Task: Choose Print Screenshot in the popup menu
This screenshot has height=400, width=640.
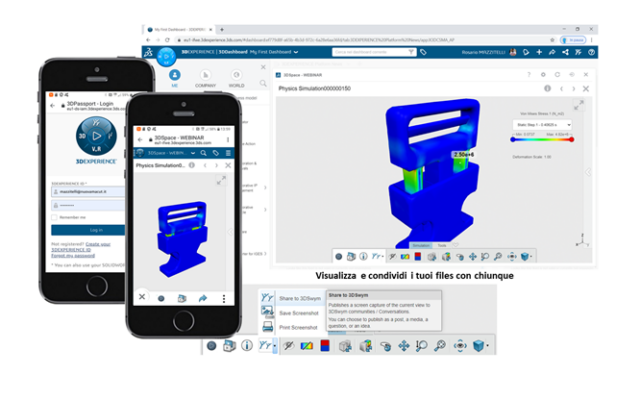Action: pyautogui.click(x=290, y=327)
